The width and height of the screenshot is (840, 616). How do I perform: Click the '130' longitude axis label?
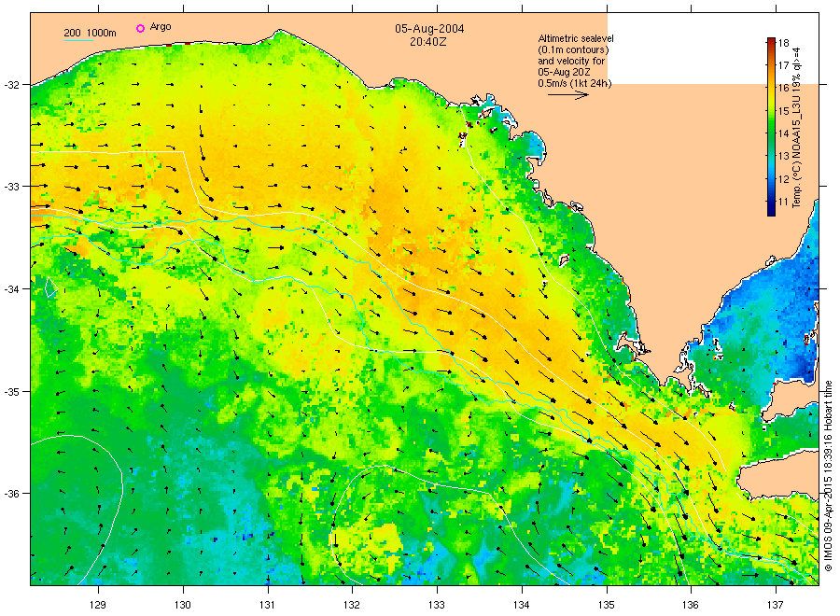(x=183, y=606)
